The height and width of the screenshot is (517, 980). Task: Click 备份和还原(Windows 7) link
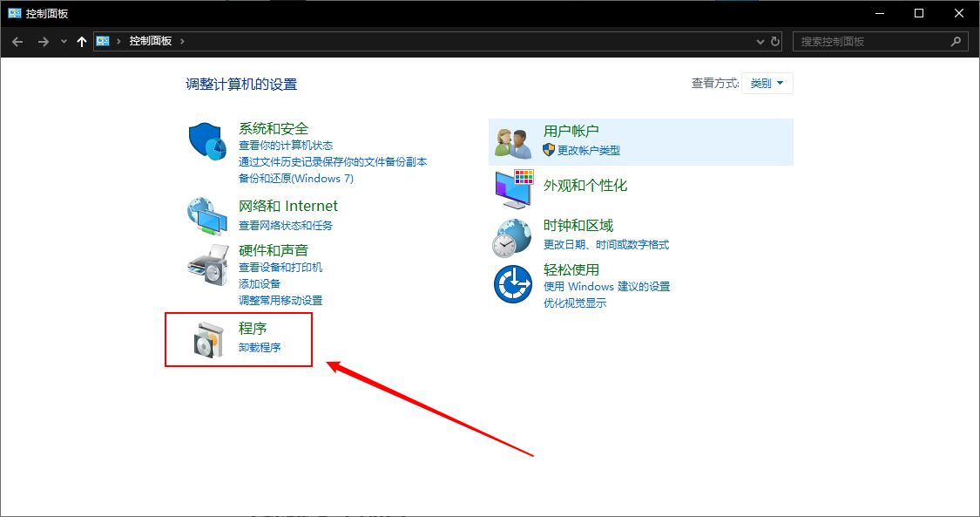295,178
